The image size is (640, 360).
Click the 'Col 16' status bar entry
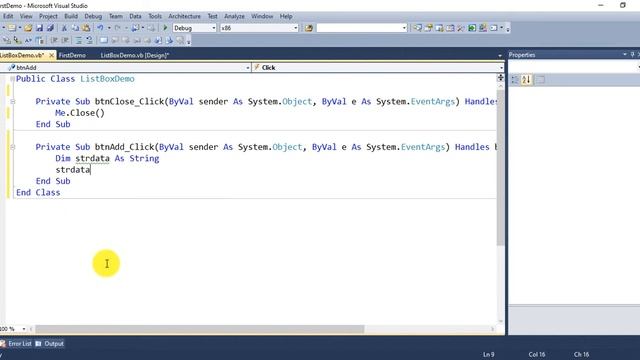[537, 354]
